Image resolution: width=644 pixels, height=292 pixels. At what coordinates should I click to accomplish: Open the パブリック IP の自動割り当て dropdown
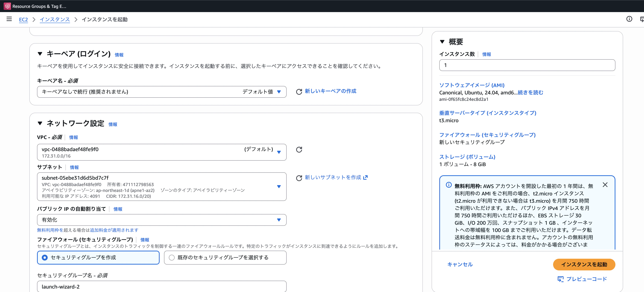(279, 220)
